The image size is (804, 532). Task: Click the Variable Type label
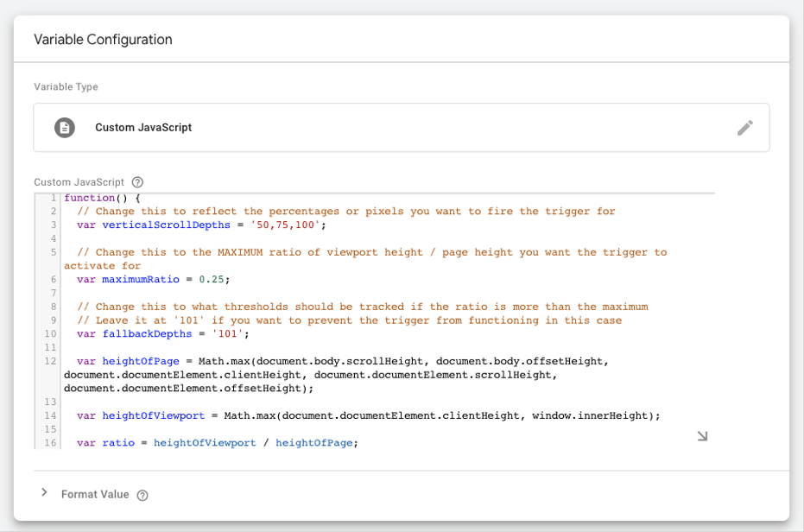pyautogui.click(x=66, y=86)
